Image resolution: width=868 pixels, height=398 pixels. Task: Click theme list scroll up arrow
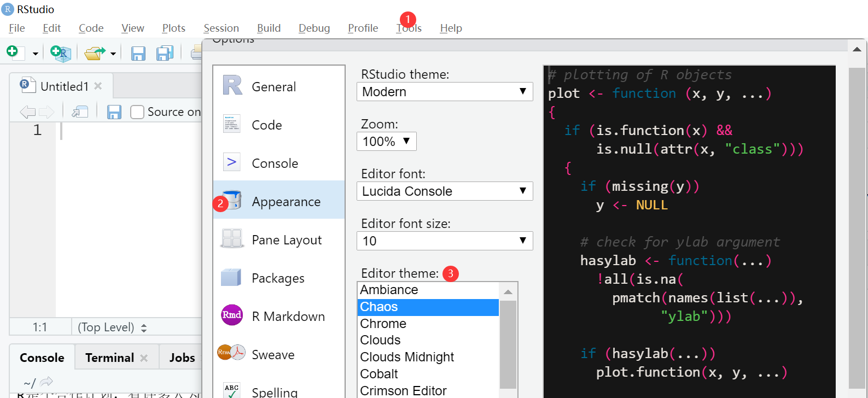coord(508,291)
